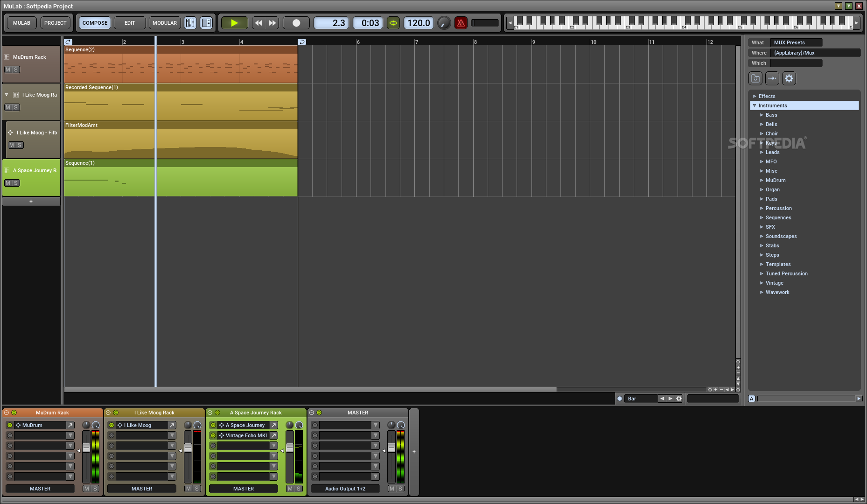Bypass the MuDrum module power button
Screen dimensions: 867x504
coord(10,425)
